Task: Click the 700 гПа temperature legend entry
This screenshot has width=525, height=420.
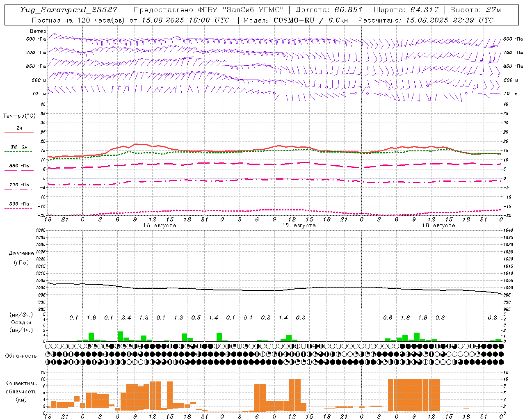Action: point(19,185)
